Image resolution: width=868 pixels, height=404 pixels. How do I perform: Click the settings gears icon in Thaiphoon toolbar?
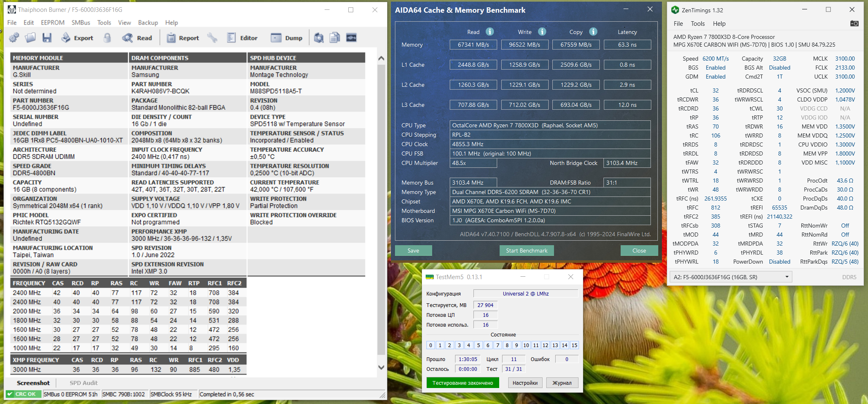click(14, 38)
